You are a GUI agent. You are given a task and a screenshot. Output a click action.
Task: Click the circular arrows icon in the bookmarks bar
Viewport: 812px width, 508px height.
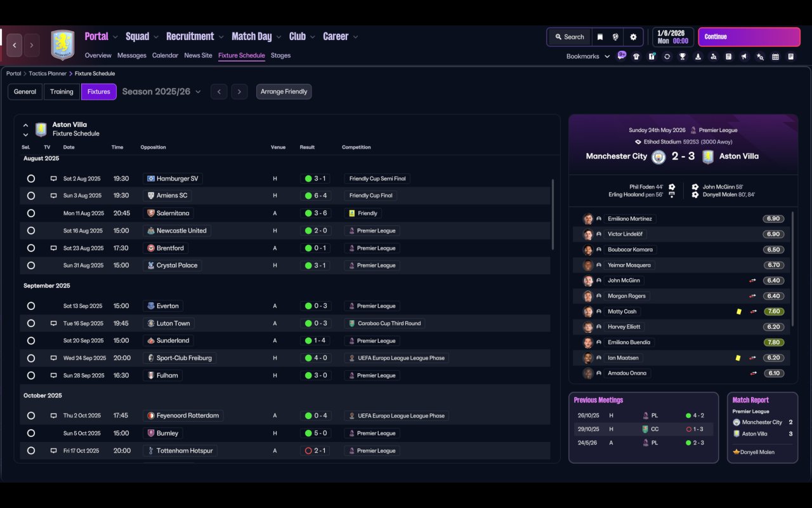click(667, 57)
